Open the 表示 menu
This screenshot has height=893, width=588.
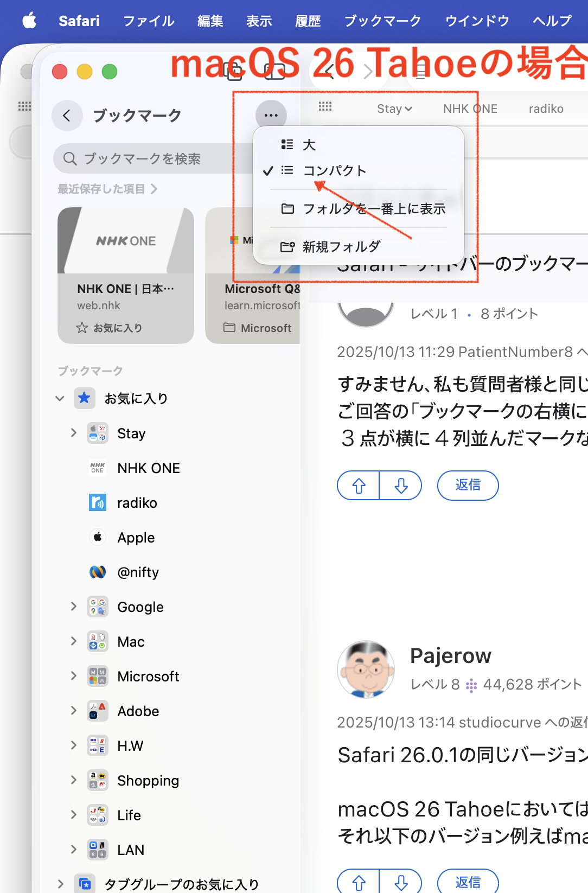point(259,21)
